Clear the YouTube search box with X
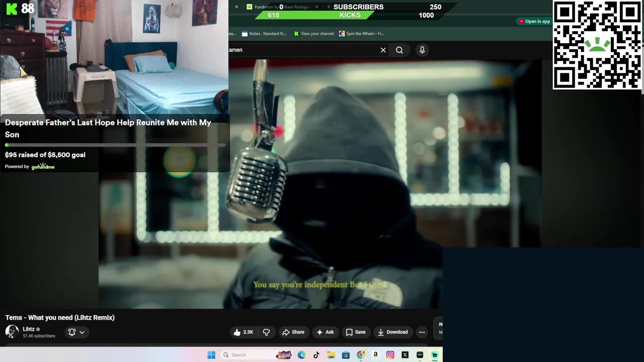The image size is (644, 362). tap(383, 50)
